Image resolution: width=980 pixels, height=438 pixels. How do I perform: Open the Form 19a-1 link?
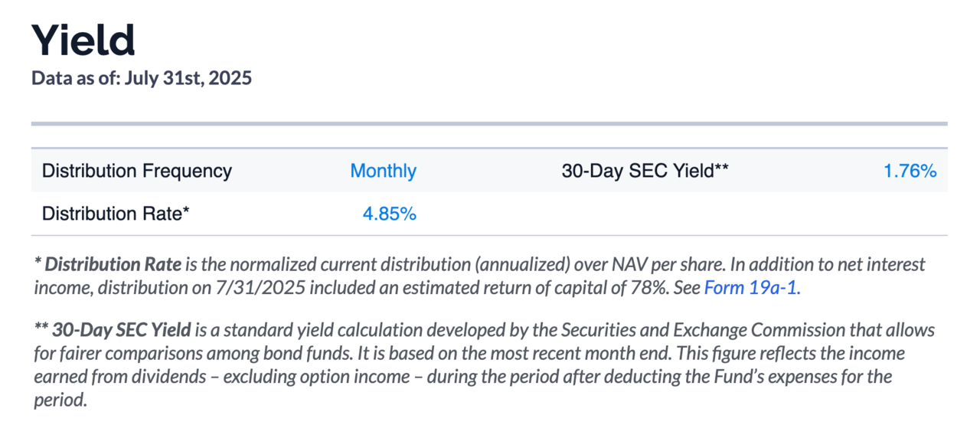752,288
